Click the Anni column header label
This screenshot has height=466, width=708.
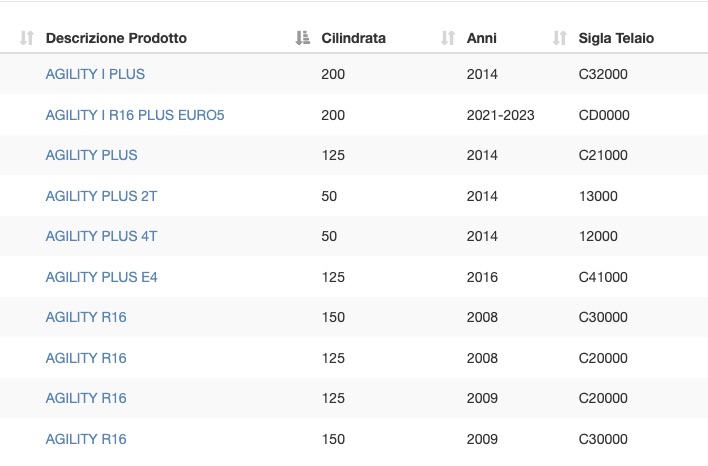[482, 38]
